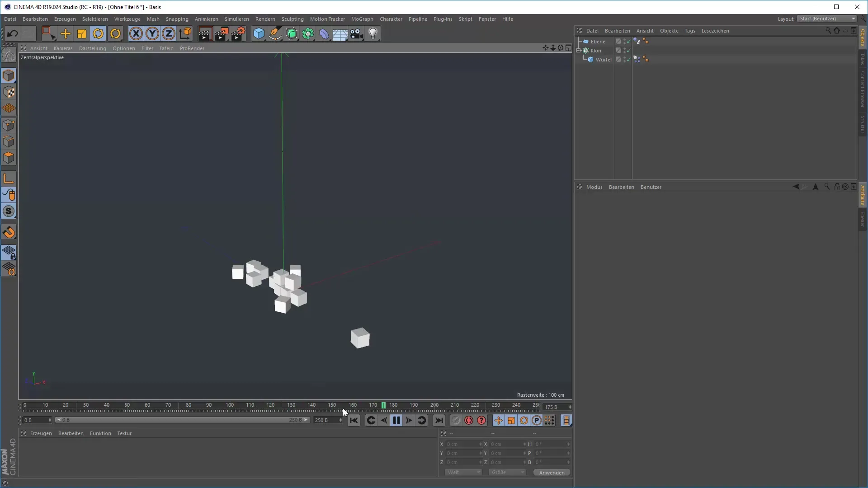Click the snap magnet icon in the left palette
The image size is (868, 488).
[x=9, y=232]
